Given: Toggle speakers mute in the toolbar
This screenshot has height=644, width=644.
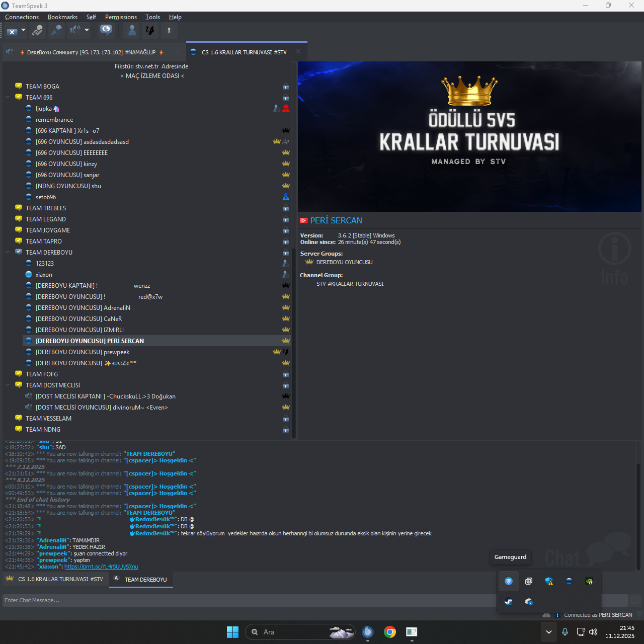Looking at the screenshot, I should [75, 31].
